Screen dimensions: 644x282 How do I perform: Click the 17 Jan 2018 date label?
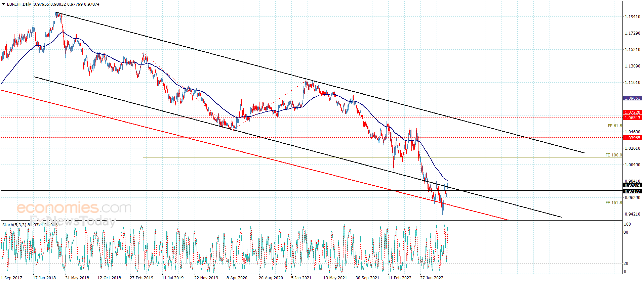coord(44,278)
